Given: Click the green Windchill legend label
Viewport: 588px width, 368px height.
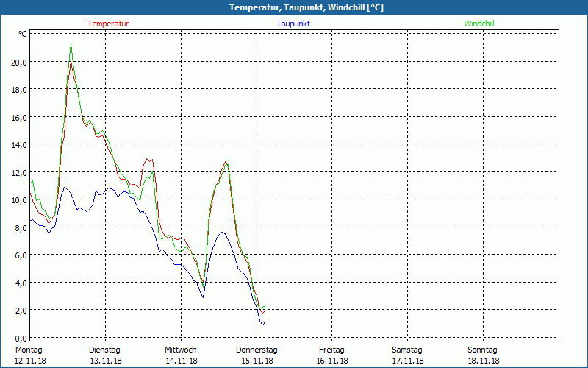Looking at the screenshot, I should [479, 24].
